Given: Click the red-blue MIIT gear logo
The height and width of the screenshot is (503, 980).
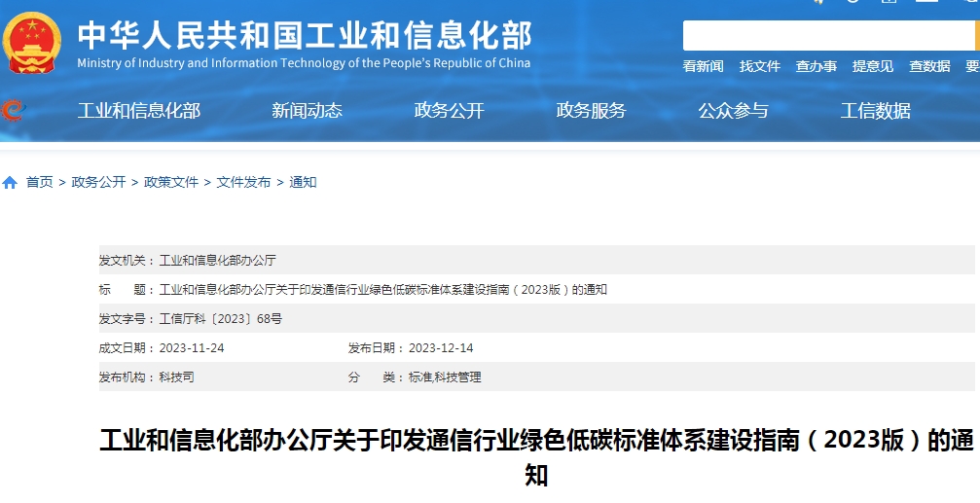Looking at the screenshot, I should click(x=12, y=110).
